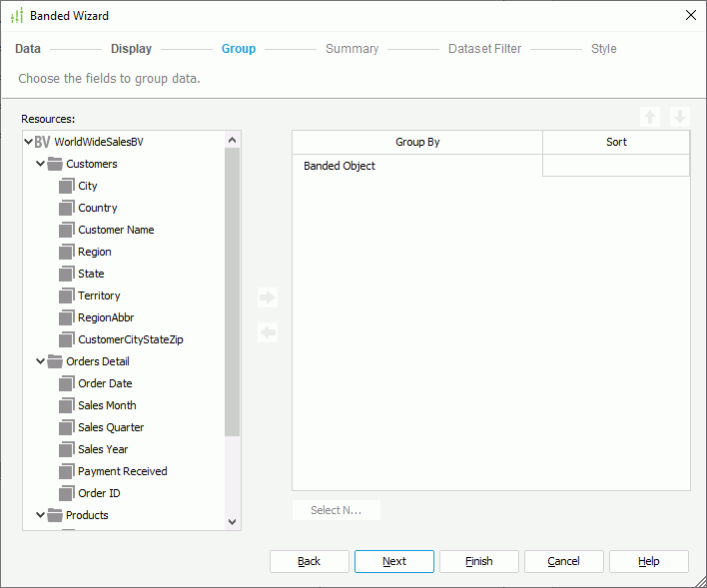Click the remove field left arrow icon

(x=267, y=332)
